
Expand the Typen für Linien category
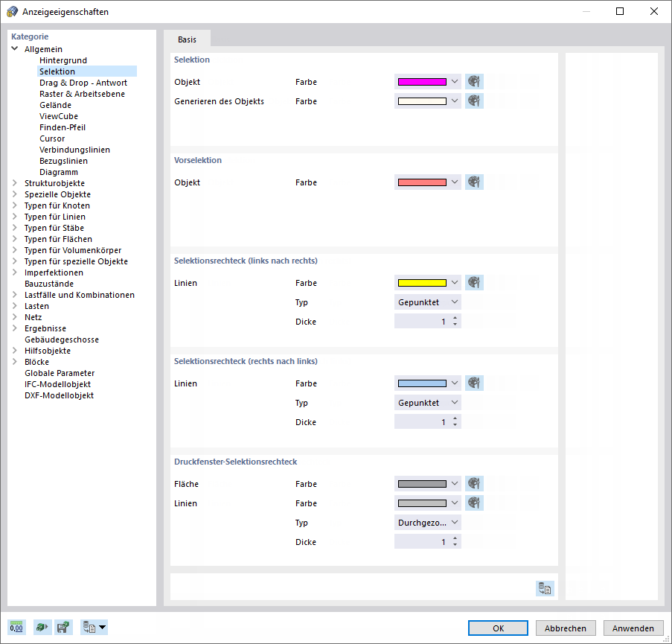[x=15, y=216]
